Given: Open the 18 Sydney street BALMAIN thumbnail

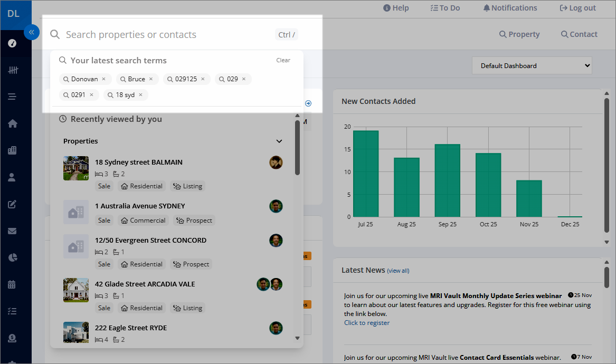Looking at the screenshot, I should 76,168.
